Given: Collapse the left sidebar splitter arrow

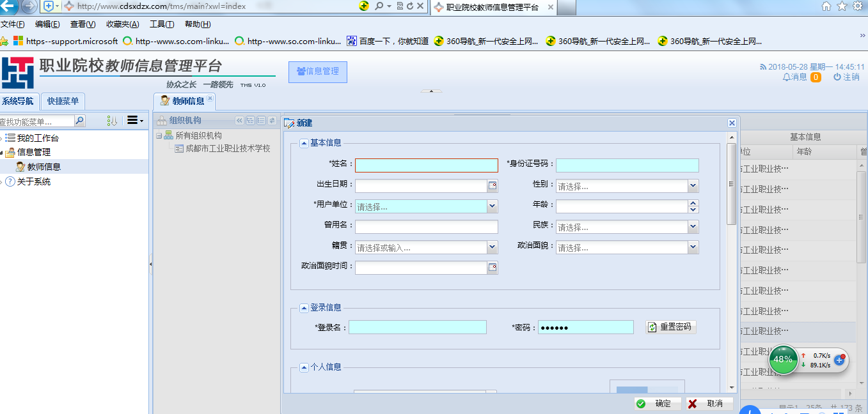Looking at the screenshot, I should click(150, 263).
